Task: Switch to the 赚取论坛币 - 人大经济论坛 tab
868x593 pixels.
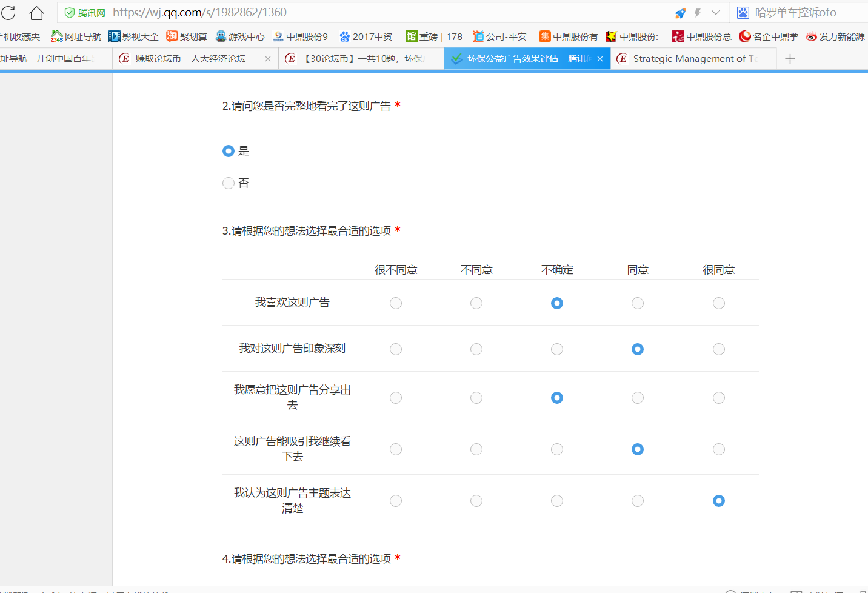Action: [196, 59]
